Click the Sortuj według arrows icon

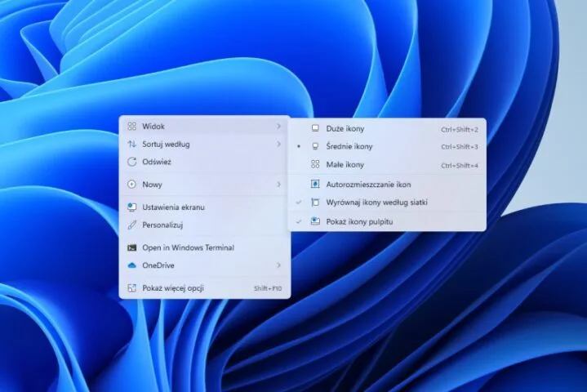(x=131, y=144)
